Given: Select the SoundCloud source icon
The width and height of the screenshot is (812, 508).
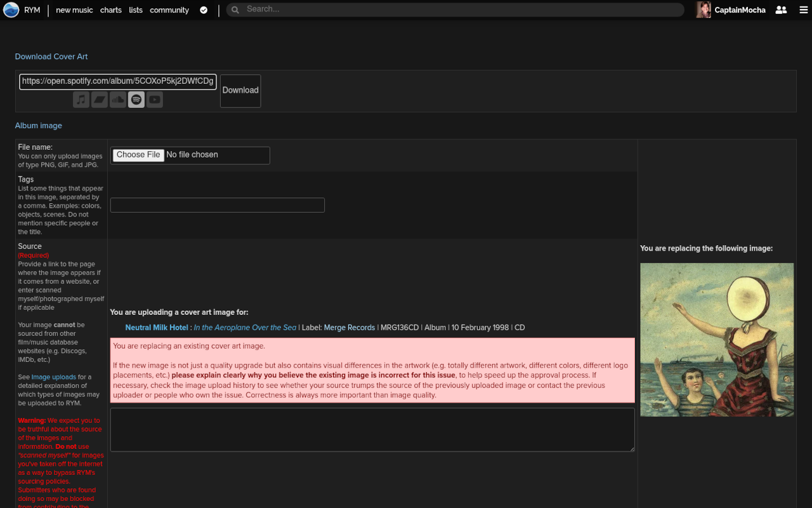Looking at the screenshot, I should pos(117,99).
